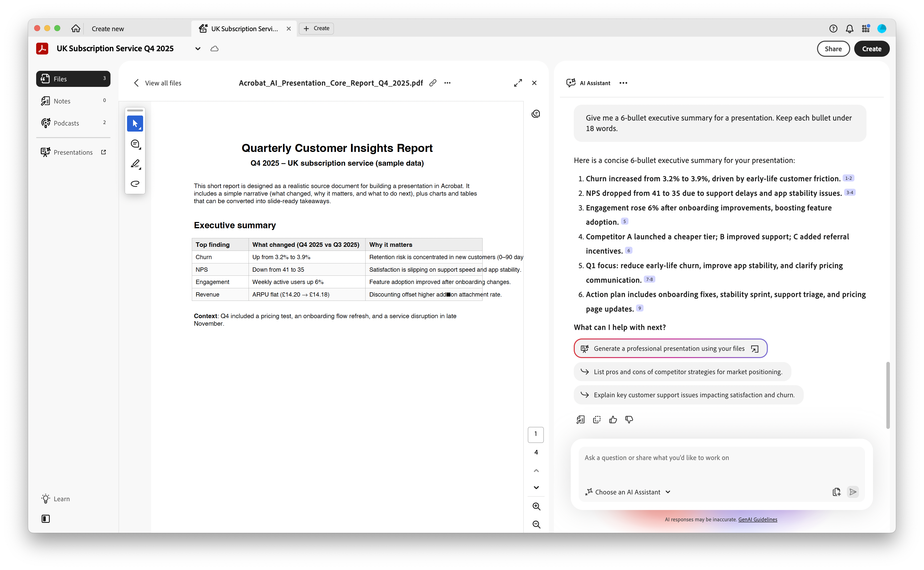Go to next page with down chevron
The width and height of the screenshot is (924, 570).
click(x=536, y=487)
